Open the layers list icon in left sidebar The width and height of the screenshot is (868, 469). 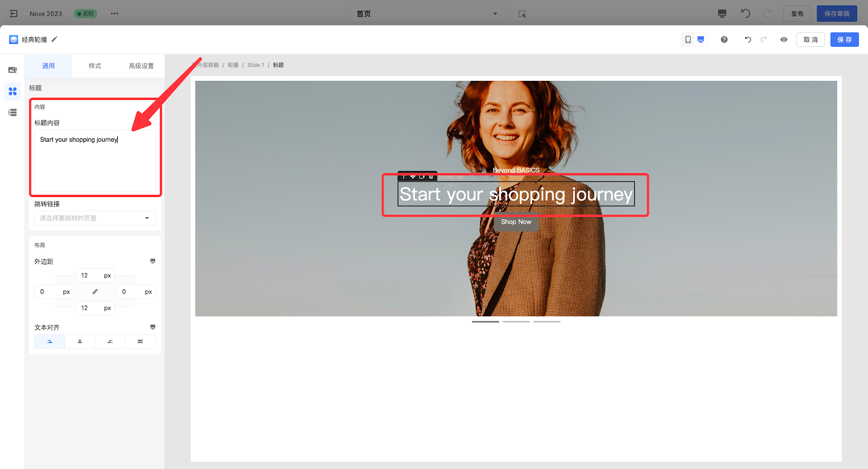point(12,112)
